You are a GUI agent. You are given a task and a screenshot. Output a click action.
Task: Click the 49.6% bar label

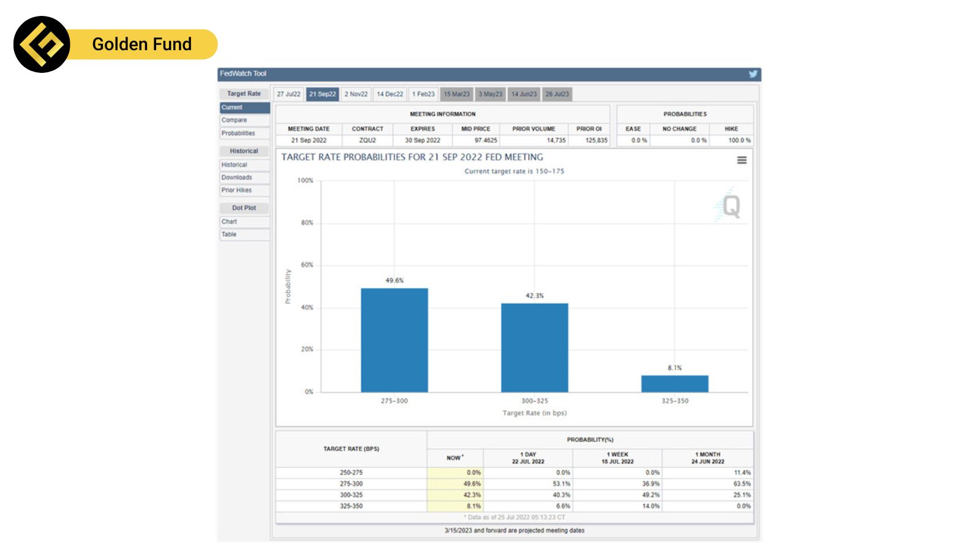point(394,280)
